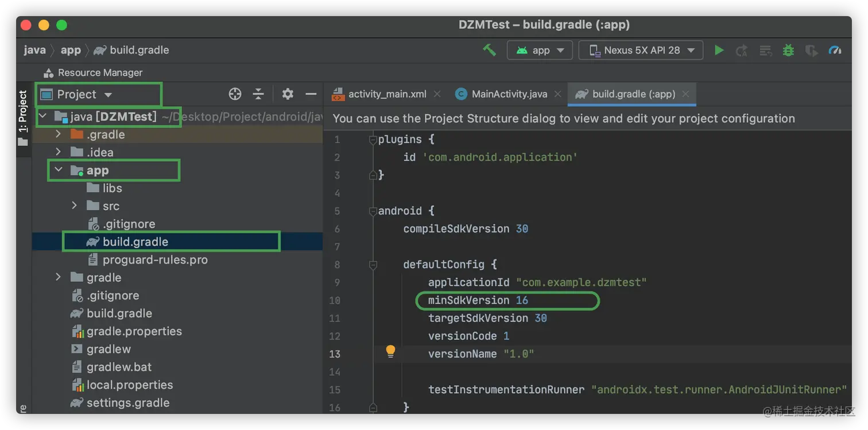The image size is (868, 430).
Task: Select the gradlew file
Action: tap(101, 348)
